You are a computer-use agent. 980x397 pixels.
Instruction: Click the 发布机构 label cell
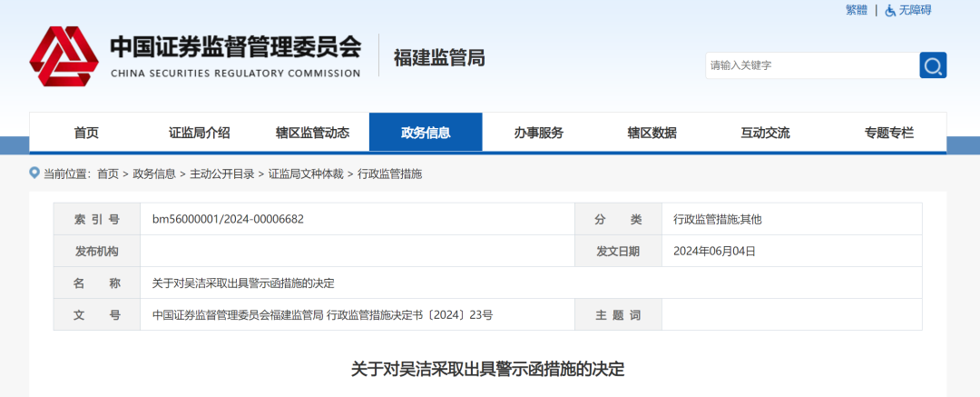click(97, 251)
